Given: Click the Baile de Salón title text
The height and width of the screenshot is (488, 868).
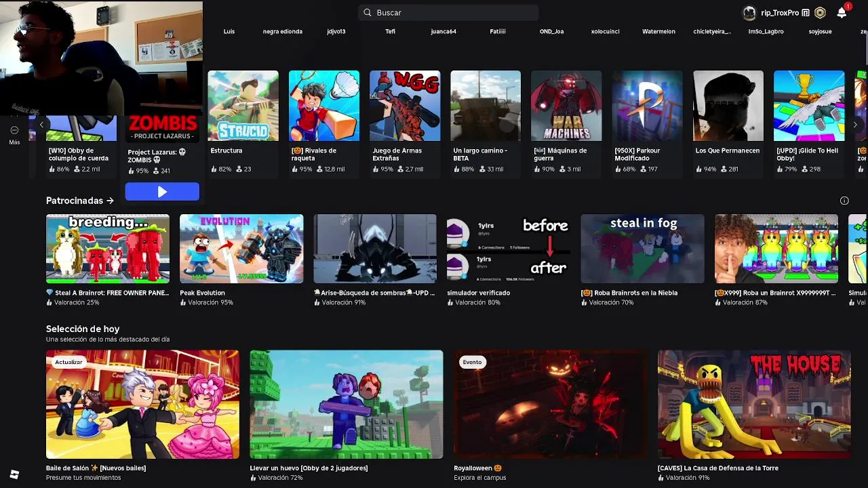Looking at the screenshot, I should click(x=96, y=468).
